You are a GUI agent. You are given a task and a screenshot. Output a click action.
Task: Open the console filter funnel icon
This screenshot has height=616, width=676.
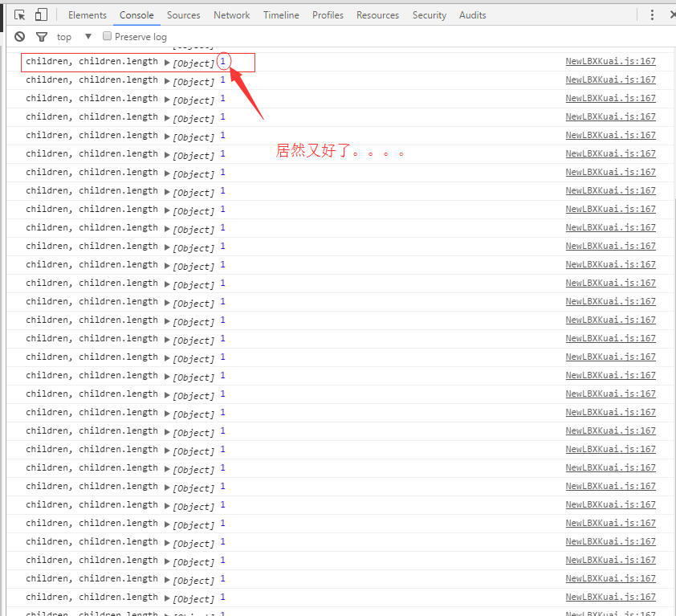pos(42,37)
